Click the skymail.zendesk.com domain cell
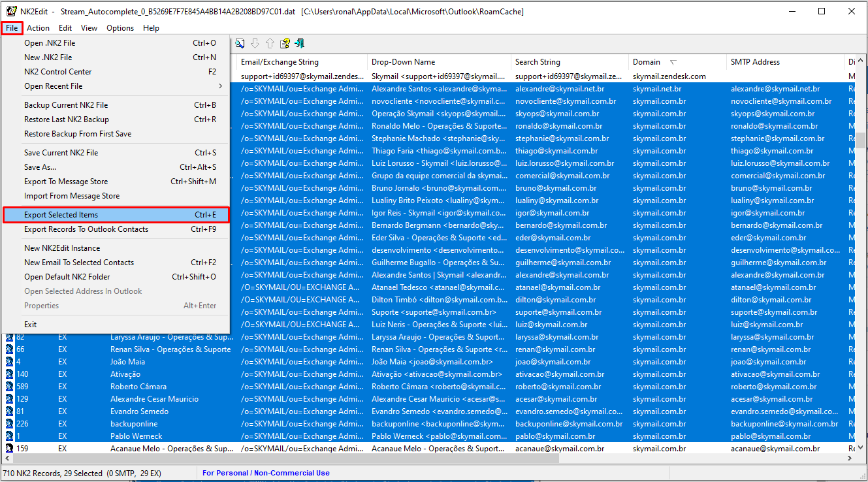Image resolution: width=868 pixels, height=482 pixels. (x=669, y=76)
